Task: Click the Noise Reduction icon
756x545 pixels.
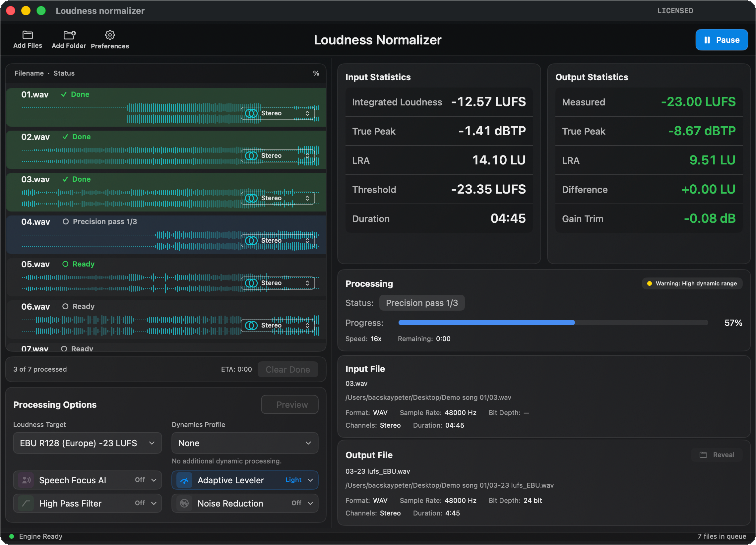Action: pyautogui.click(x=184, y=503)
